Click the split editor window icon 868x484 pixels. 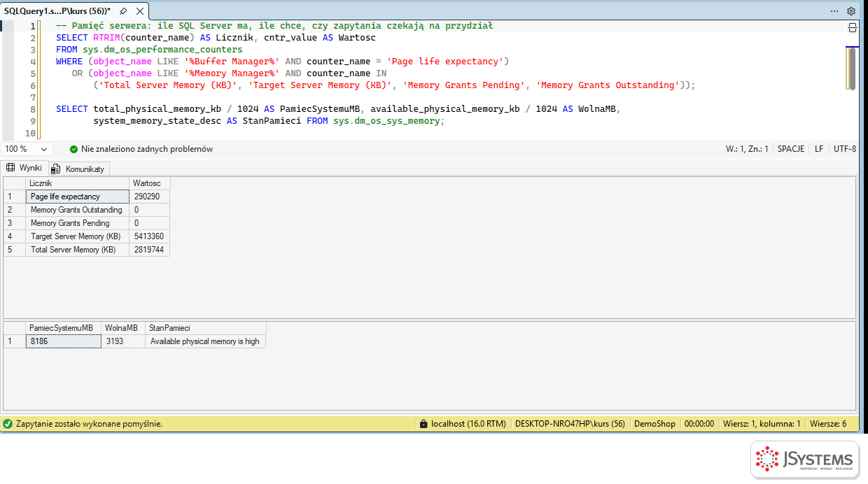(x=852, y=28)
